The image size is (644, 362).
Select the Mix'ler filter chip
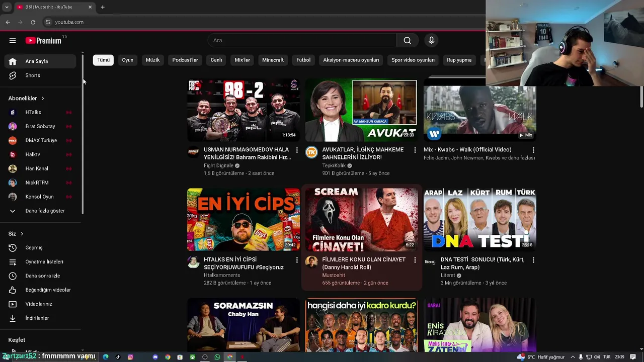click(243, 60)
